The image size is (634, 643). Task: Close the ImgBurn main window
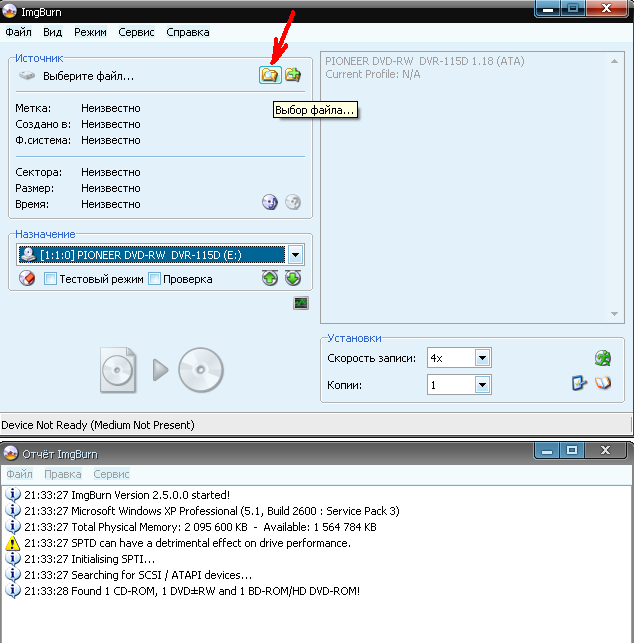pos(607,8)
